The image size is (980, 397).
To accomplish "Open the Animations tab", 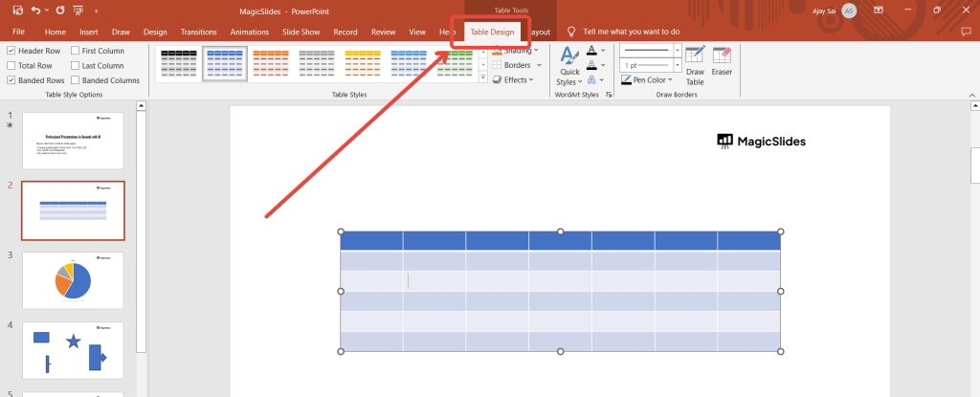I will click(x=250, y=32).
